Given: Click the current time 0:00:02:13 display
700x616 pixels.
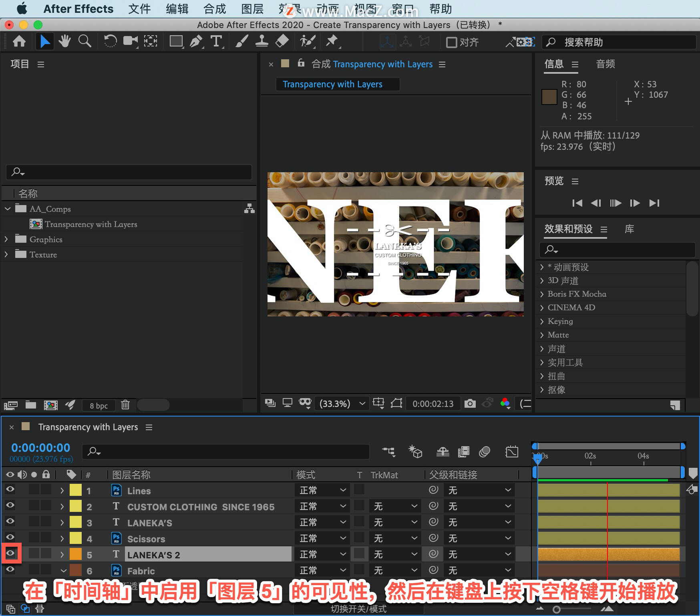Looking at the screenshot, I should click(433, 404).
